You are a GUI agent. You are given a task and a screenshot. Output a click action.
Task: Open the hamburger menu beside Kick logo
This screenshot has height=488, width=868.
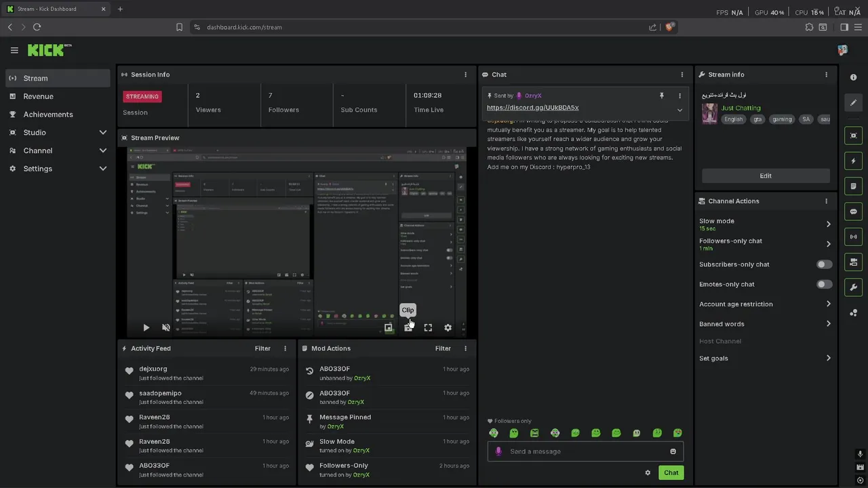coord(14,50)
